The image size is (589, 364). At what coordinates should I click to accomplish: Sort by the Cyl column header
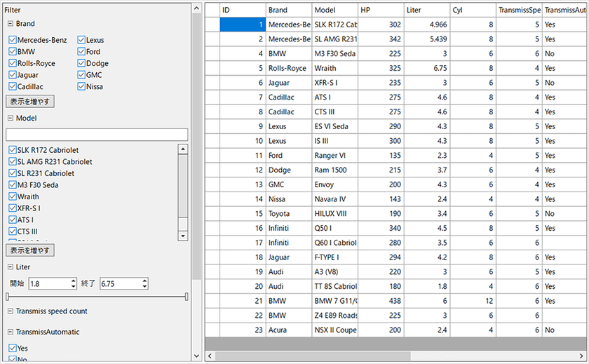(473, 10)
